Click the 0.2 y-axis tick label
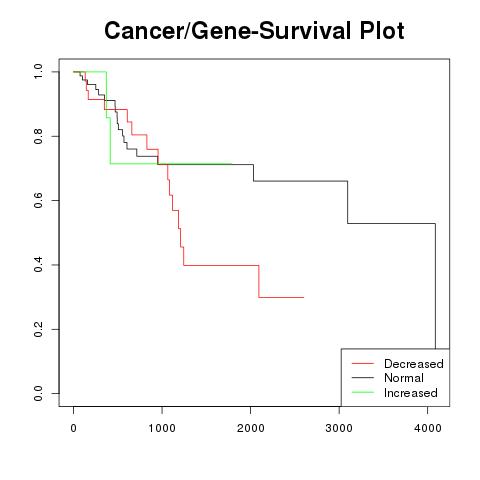This screenshot has width=480, height=480. 38,329
